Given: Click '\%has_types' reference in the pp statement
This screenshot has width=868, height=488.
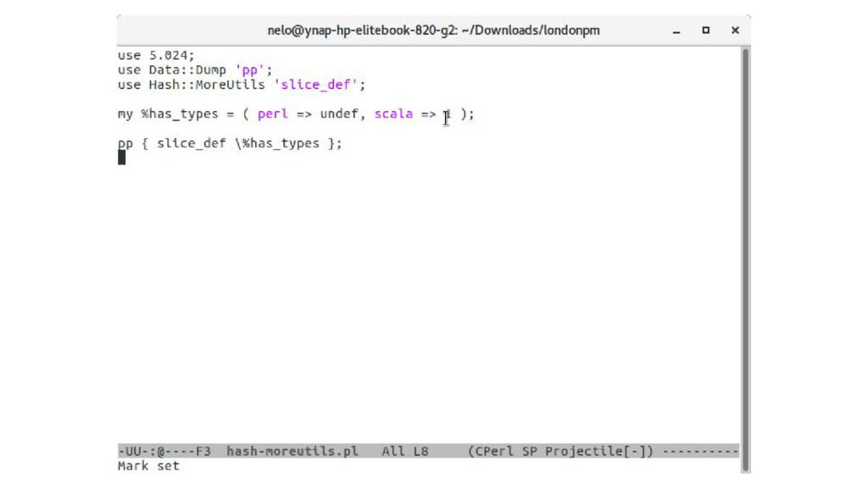Looking at the screenshot, I should coord(277,143).
